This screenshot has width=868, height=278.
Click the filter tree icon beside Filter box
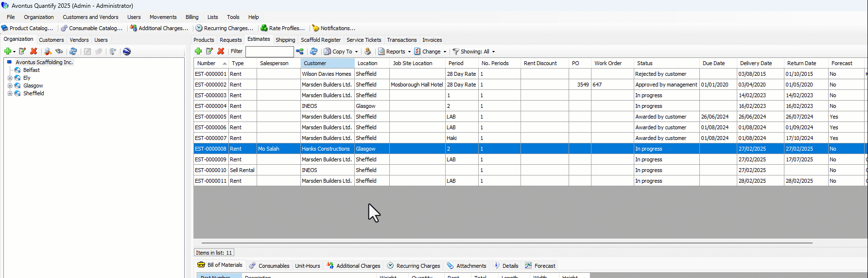[x=299, y=52]
